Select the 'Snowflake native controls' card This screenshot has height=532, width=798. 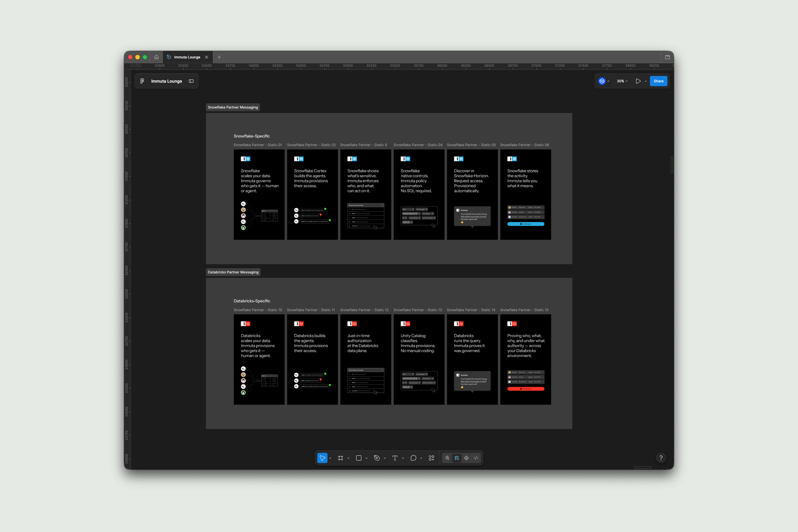419,195
